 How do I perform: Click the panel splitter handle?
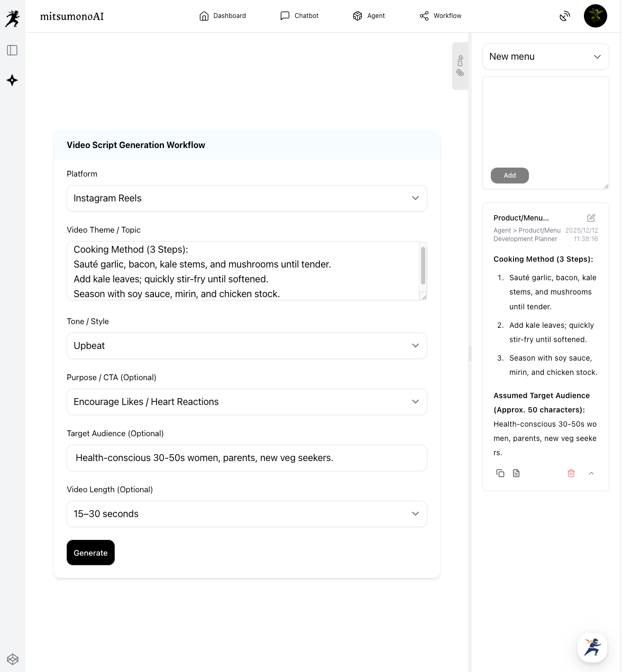pyautogui.click(x=470, y=353)
